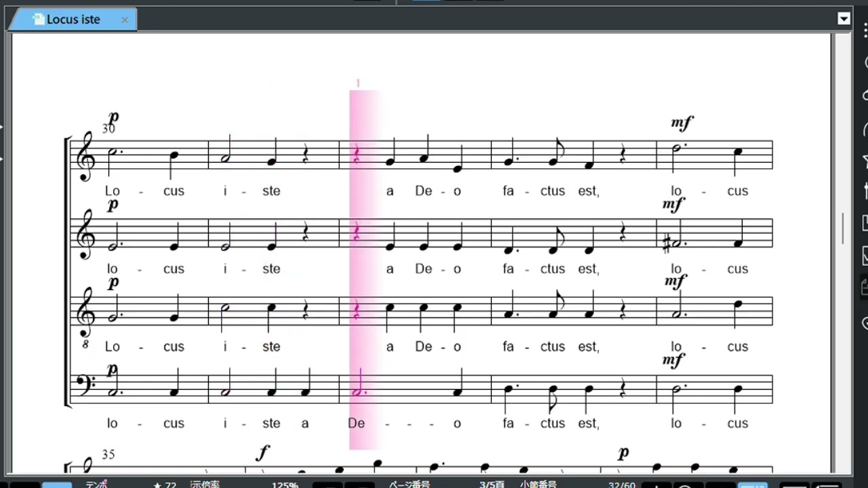Open the document list dropdown arrow
The height and width of the screenshot is (488, 868).
844,19
